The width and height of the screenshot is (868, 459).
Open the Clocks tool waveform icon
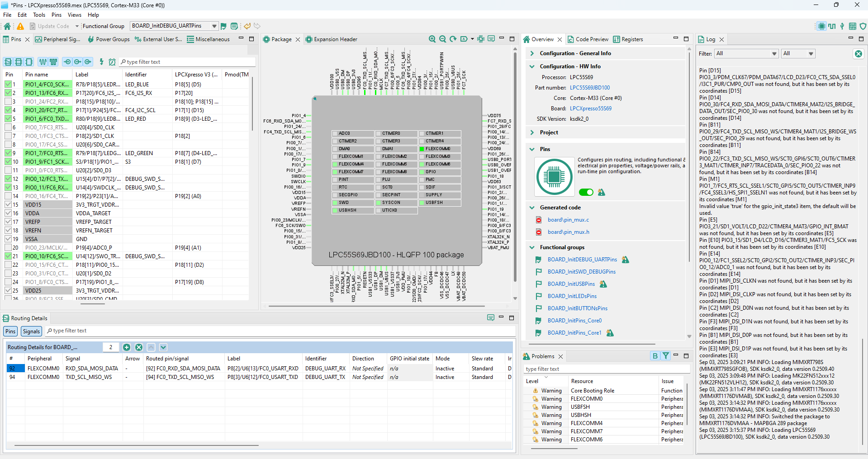point(832,26)
